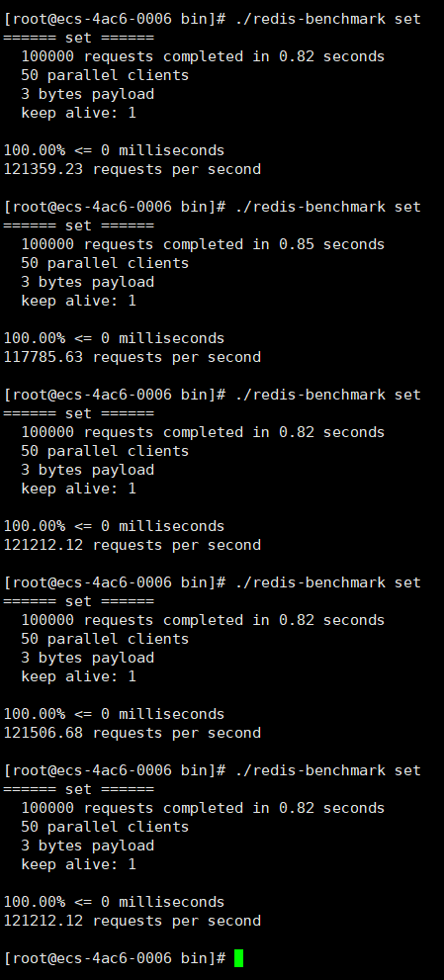The height and width of the screenshot is (980, 444).
Task: Click the green terminal cursor block
Action: point(238,957)
